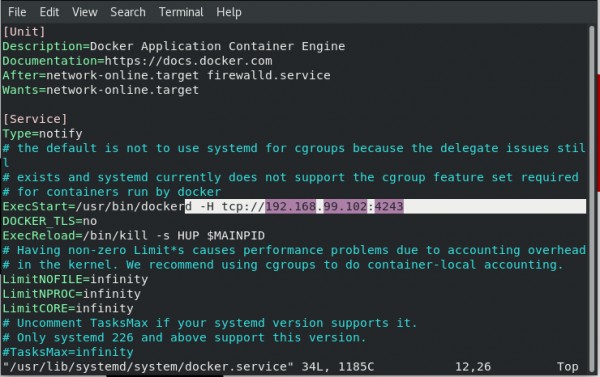The image size is (600, 377).
Task: Open the Search menu
Action: (x=128, y=12)
